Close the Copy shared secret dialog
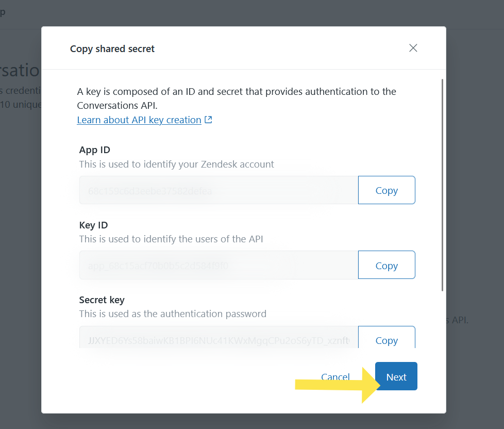 coord(413,48)
